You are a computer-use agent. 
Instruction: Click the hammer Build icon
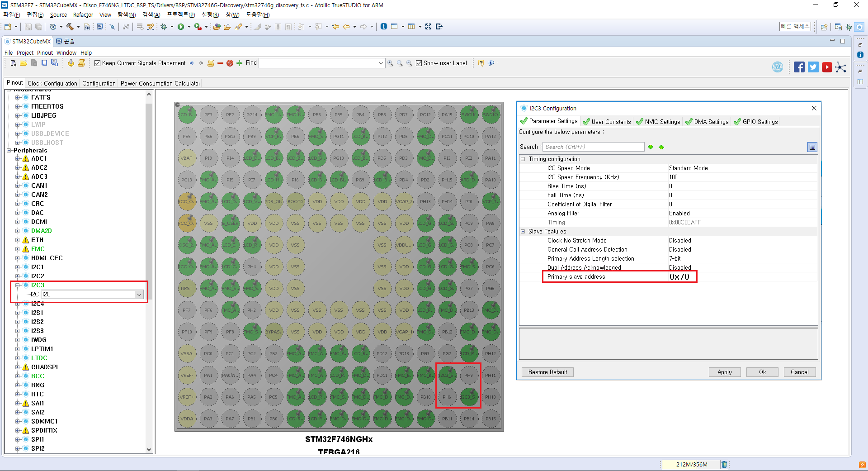(70, 27)
